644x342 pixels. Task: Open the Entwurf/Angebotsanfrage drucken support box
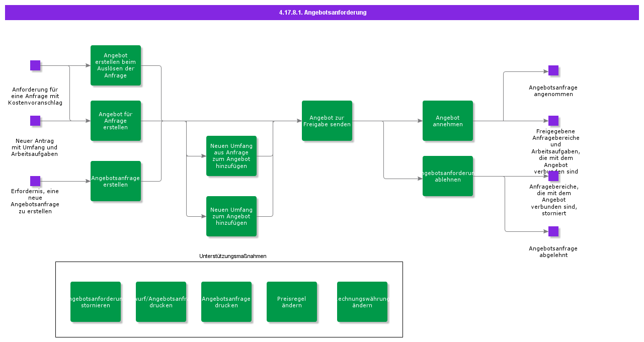(161, 302)
